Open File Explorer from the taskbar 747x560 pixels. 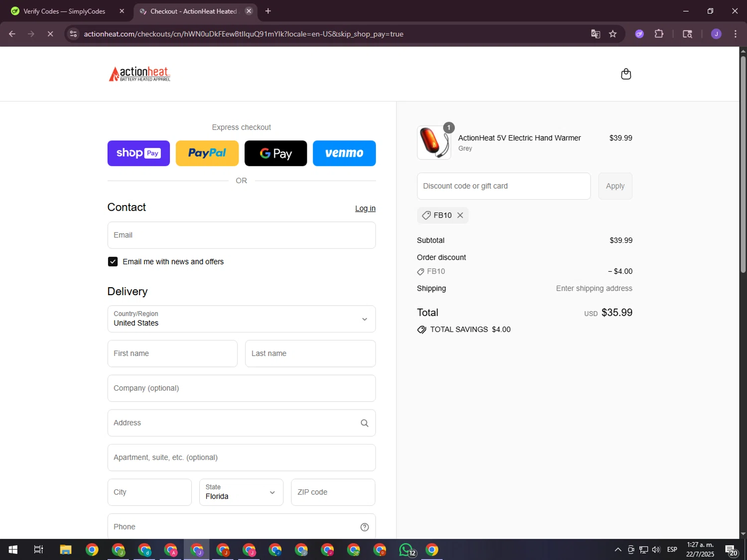pos(66,550)
